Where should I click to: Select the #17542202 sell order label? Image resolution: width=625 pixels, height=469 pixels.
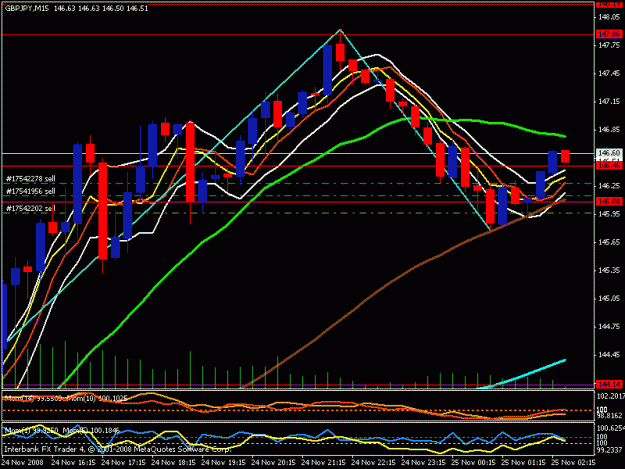31,208
